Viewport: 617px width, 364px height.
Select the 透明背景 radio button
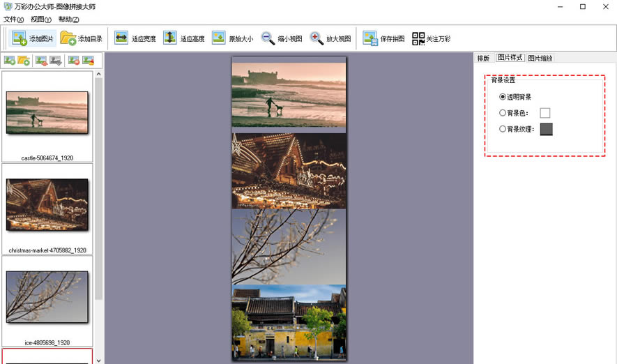pyautogui.click(x=503, y=97)
